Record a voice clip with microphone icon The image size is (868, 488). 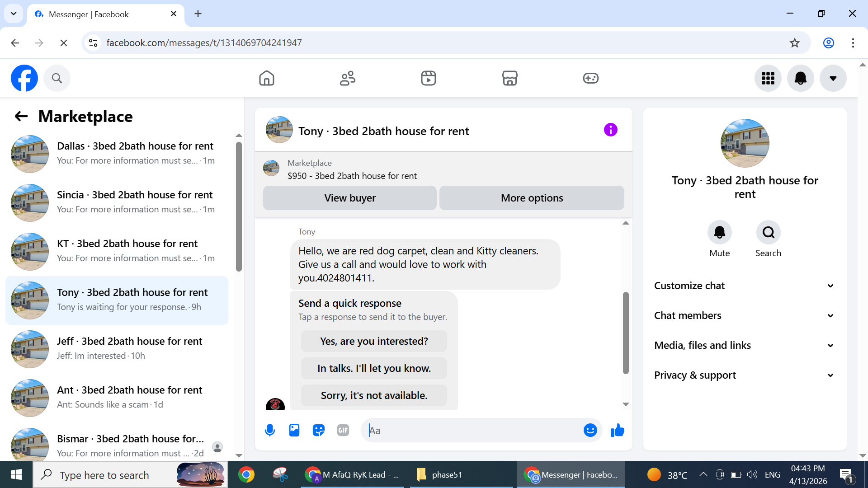click(270, 431)
